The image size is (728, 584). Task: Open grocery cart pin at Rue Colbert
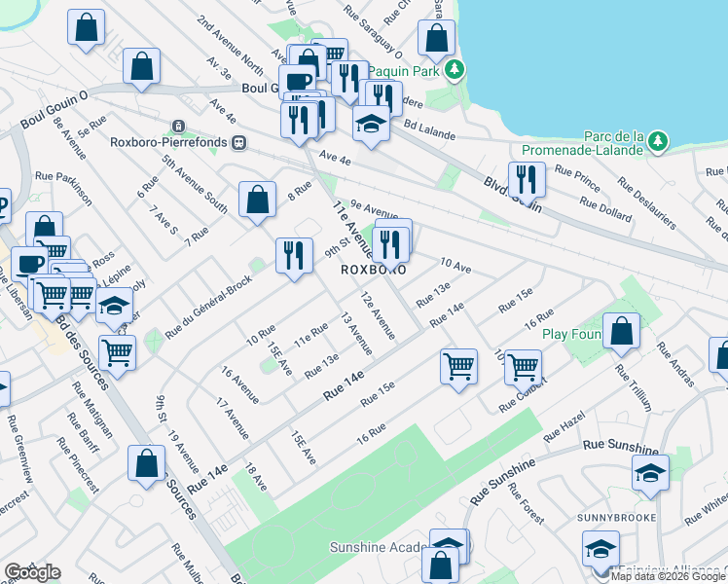click(x=523, y=370)
